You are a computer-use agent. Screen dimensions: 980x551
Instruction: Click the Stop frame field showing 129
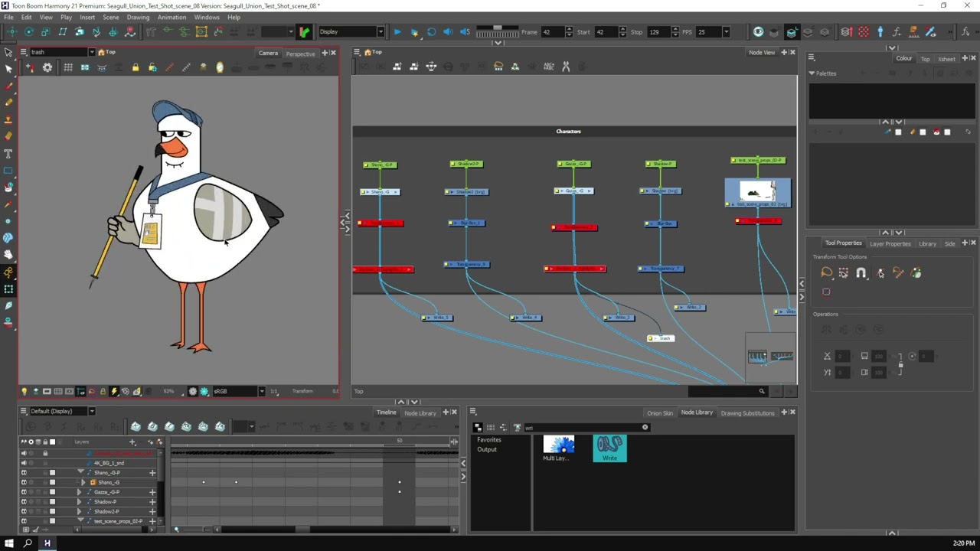point(658,32)
